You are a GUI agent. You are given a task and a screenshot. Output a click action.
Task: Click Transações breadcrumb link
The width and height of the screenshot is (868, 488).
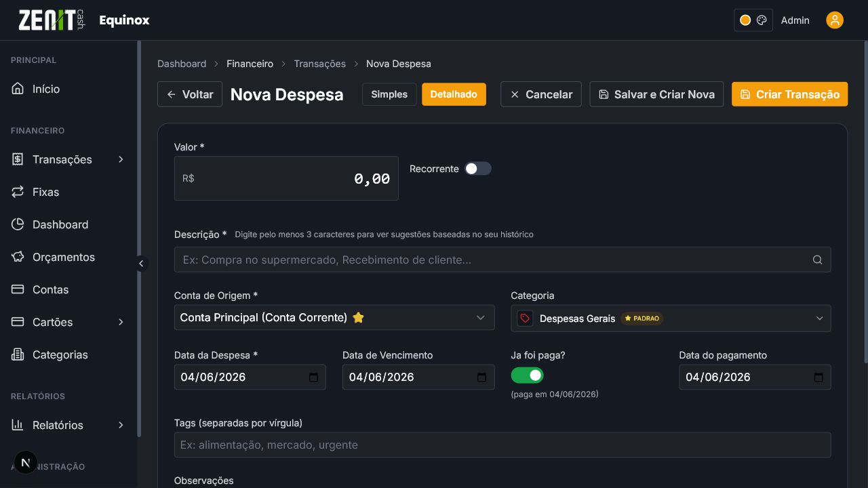point(319,64)
